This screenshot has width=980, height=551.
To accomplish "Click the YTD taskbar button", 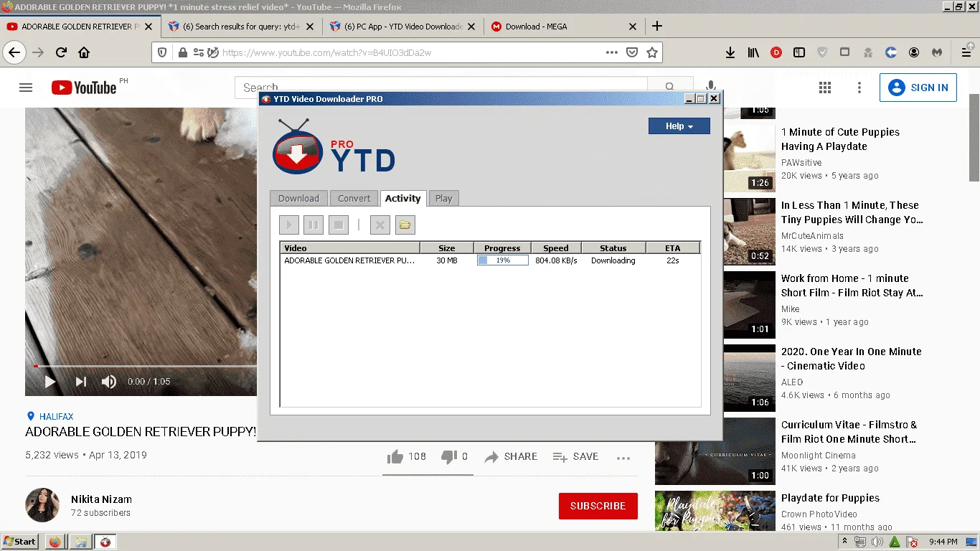I will 105,542.
